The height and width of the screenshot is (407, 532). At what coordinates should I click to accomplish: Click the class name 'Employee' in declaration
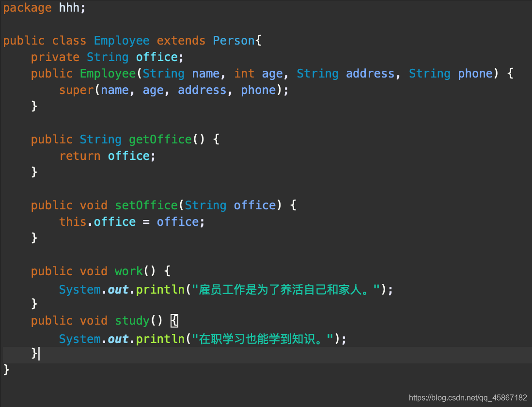pyautogui.click(x=122, y=41)
